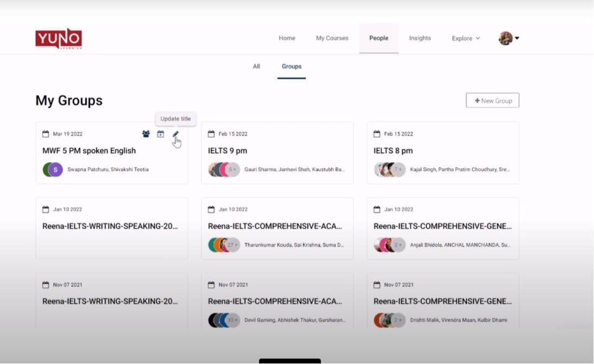Go to My Courses in navigation

pos(332,39)
